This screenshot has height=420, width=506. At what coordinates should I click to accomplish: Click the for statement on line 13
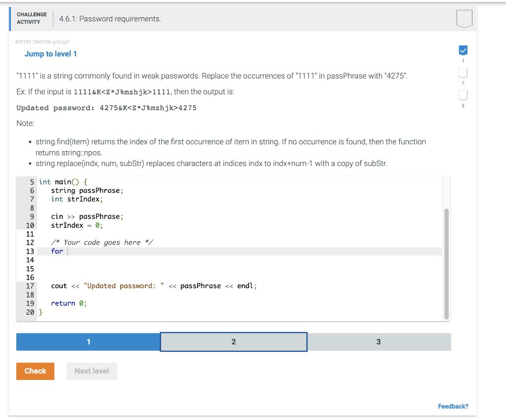pos(57,251)
